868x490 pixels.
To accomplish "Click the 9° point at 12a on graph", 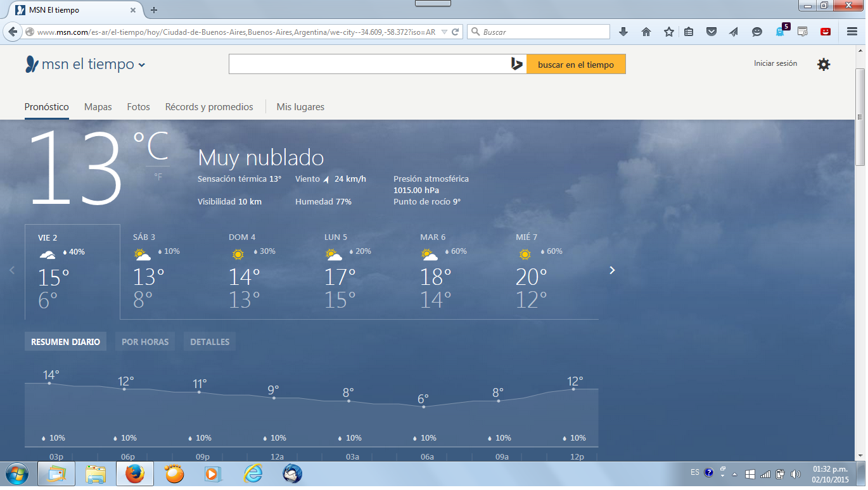I will pyautogui.click(x=274, y=398).
